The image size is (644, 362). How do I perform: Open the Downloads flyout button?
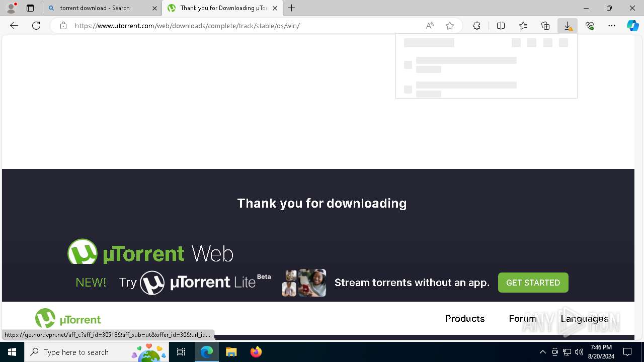(568, 26)
